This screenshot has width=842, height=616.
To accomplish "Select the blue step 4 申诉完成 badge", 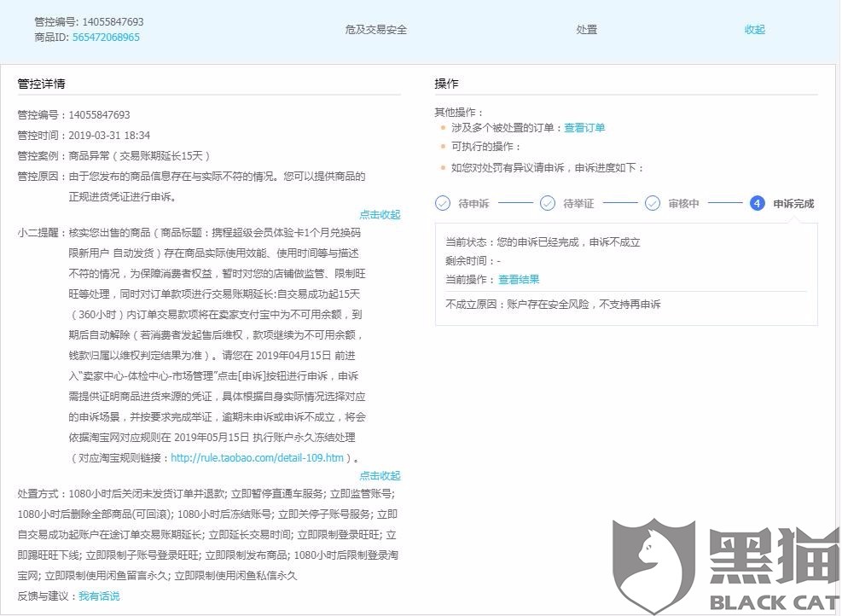I will [x=757, y=203].
